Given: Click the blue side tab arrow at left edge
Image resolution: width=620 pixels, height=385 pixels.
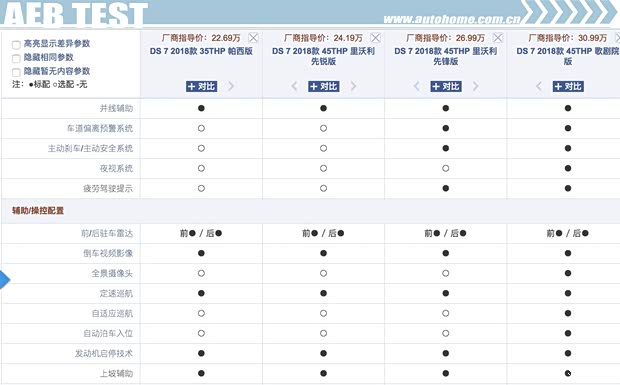Looking at the screenshot, I should click(x=5, y=280).
